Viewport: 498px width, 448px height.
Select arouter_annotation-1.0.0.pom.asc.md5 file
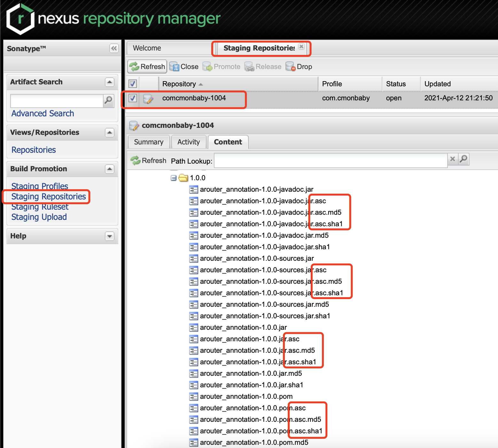click(261, 420)
